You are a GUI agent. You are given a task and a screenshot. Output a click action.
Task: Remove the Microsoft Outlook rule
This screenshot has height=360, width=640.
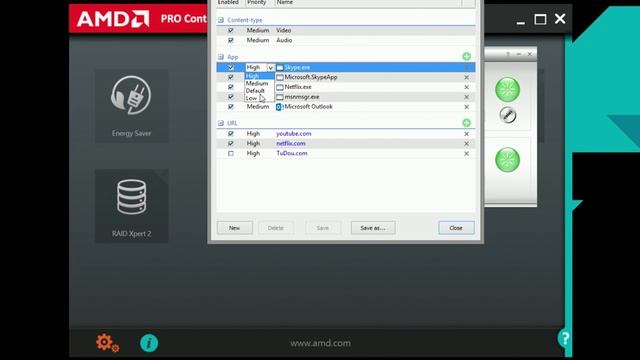tap(467, 107)
